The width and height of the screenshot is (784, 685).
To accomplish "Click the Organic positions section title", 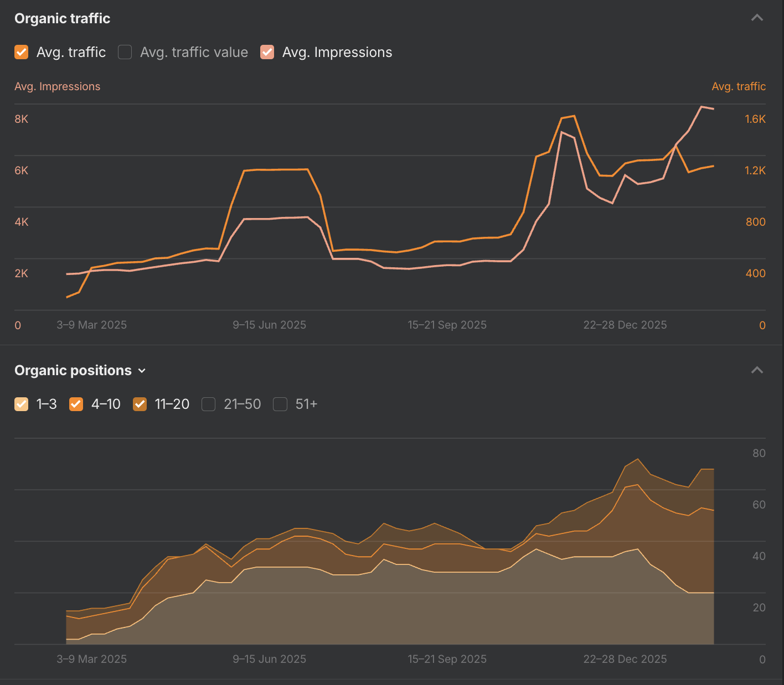I will (73, 370).
